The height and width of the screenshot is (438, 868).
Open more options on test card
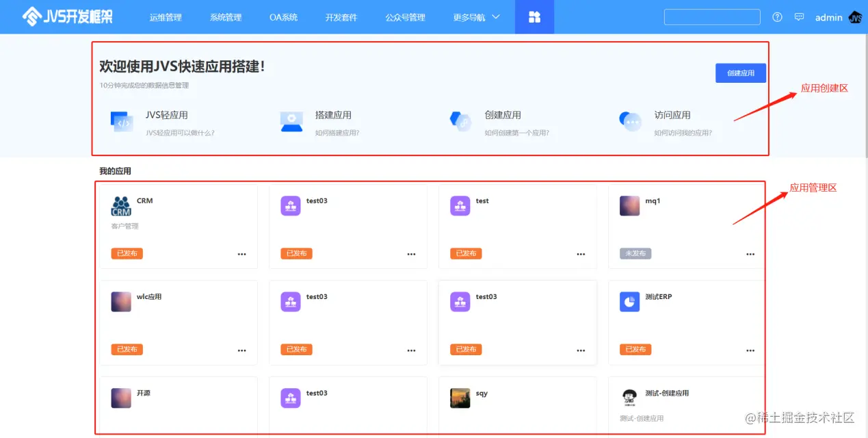pos(581,254)
